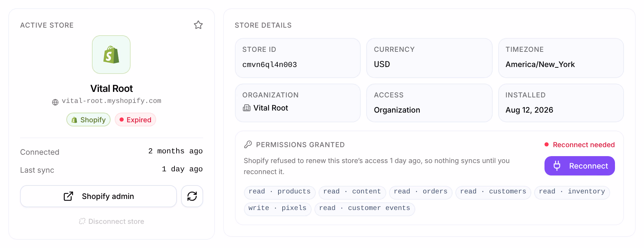The height and width of the screenshot is (248, 644).
Task: Click the USD currency value
Action: [382, 64]
